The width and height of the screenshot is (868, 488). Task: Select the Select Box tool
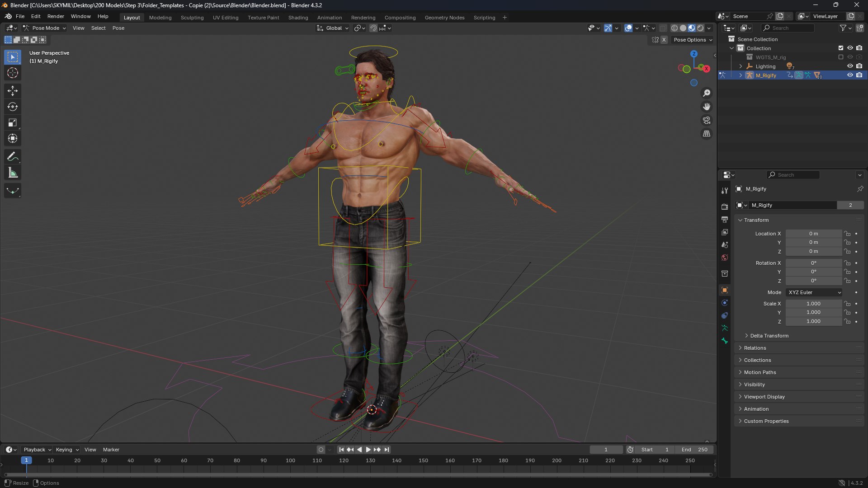click(x=13, y=57)
